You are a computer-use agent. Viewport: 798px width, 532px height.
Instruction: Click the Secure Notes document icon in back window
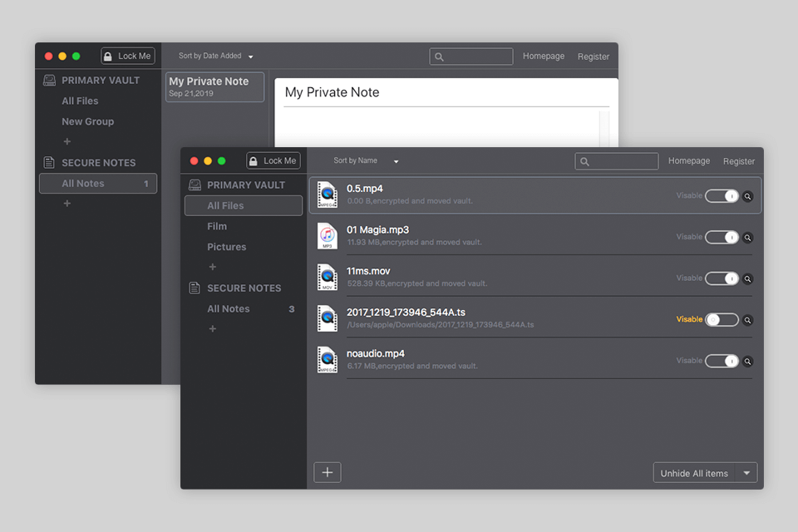[49, 162]
